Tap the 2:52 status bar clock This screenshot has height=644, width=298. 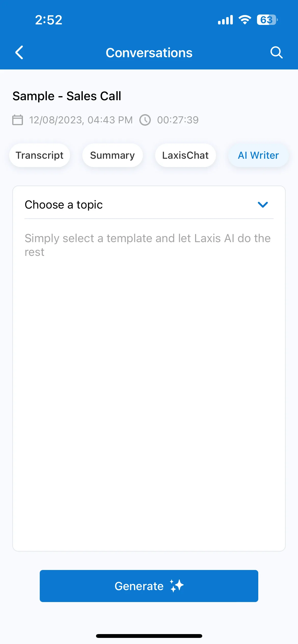click(49, 20)
